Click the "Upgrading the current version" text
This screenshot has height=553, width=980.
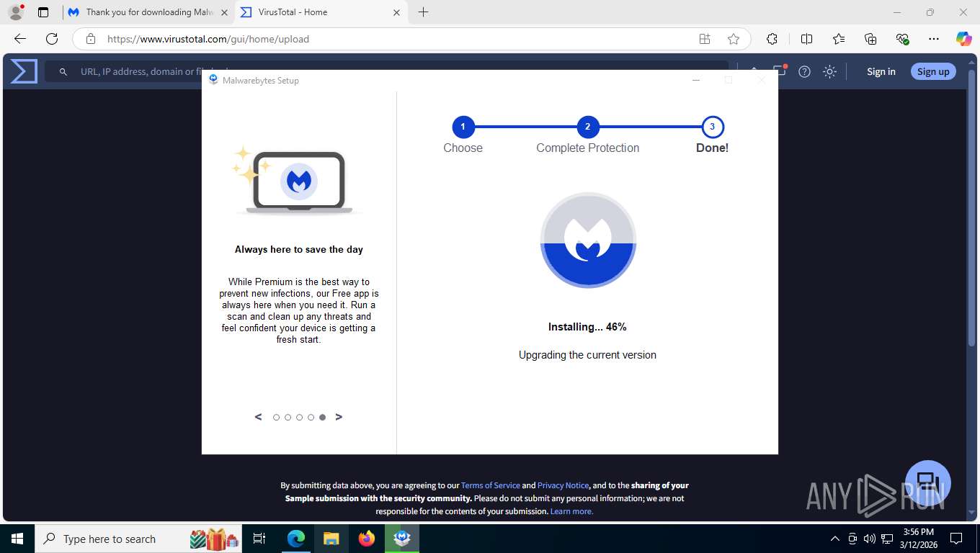click(587, 355)
